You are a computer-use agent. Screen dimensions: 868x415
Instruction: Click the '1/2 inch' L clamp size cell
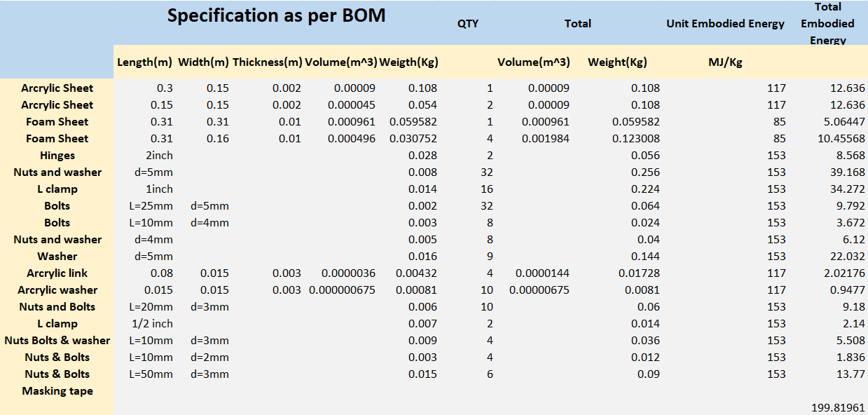(x=152, y=324)
